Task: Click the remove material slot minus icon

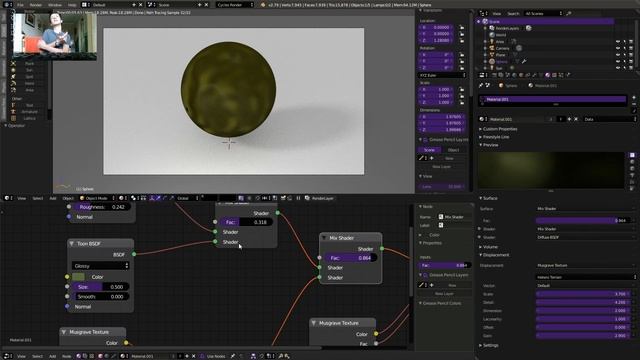Action: point(634,104)
